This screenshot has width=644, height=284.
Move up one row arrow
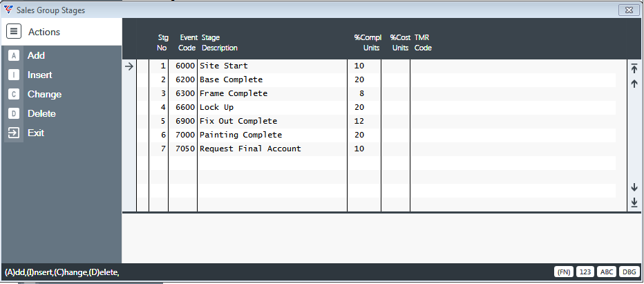(634, 84)
